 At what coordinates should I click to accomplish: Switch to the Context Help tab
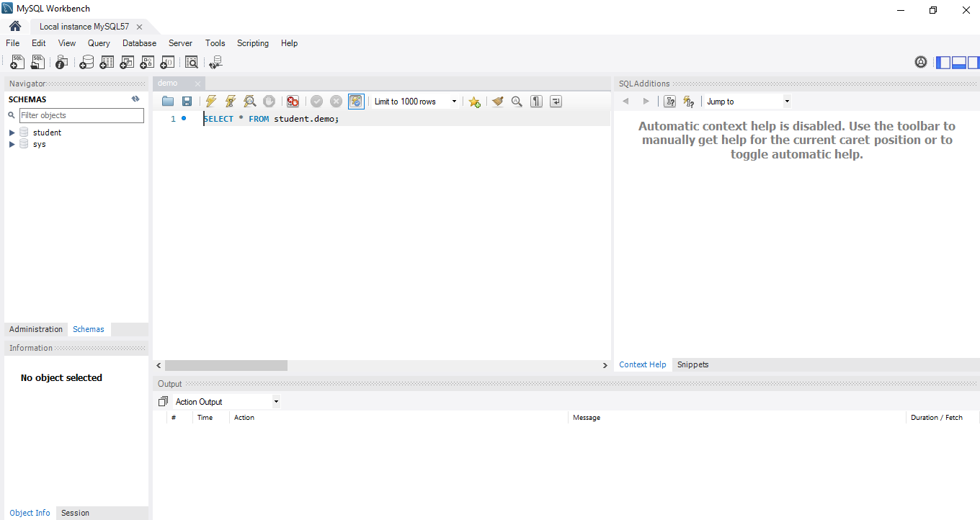643,364
